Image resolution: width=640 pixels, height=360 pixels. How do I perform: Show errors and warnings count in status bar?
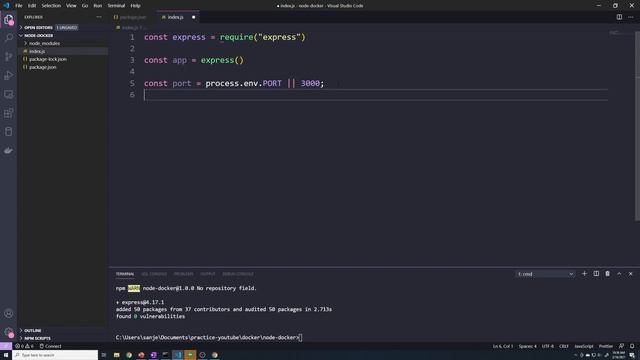pos(24,346)
